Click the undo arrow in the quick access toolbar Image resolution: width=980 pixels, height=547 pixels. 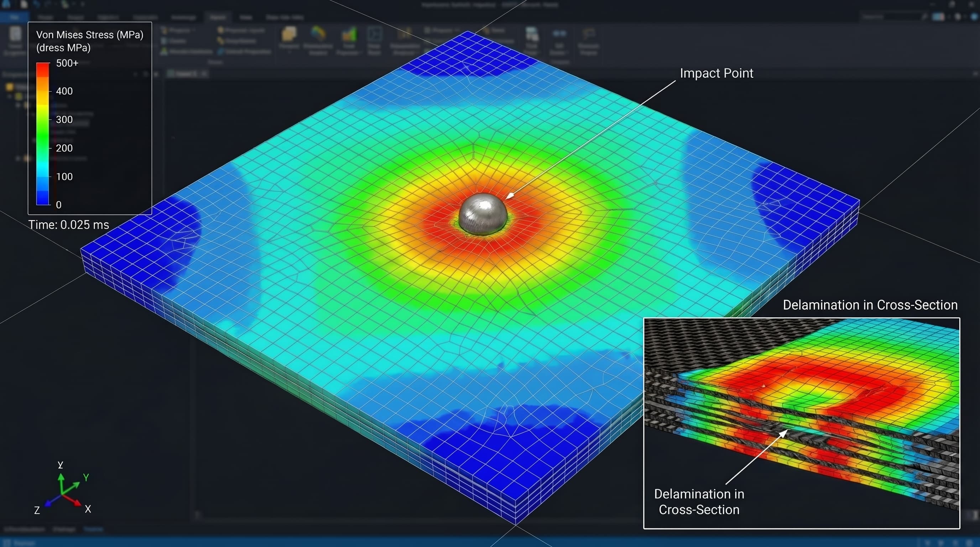point(36,5)
